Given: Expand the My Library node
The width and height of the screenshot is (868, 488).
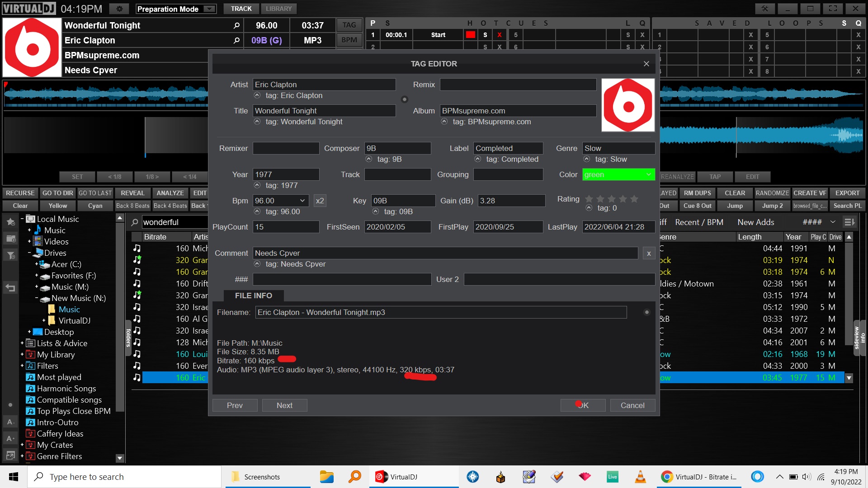Looking at the screenshot, I should click(22, 355).
